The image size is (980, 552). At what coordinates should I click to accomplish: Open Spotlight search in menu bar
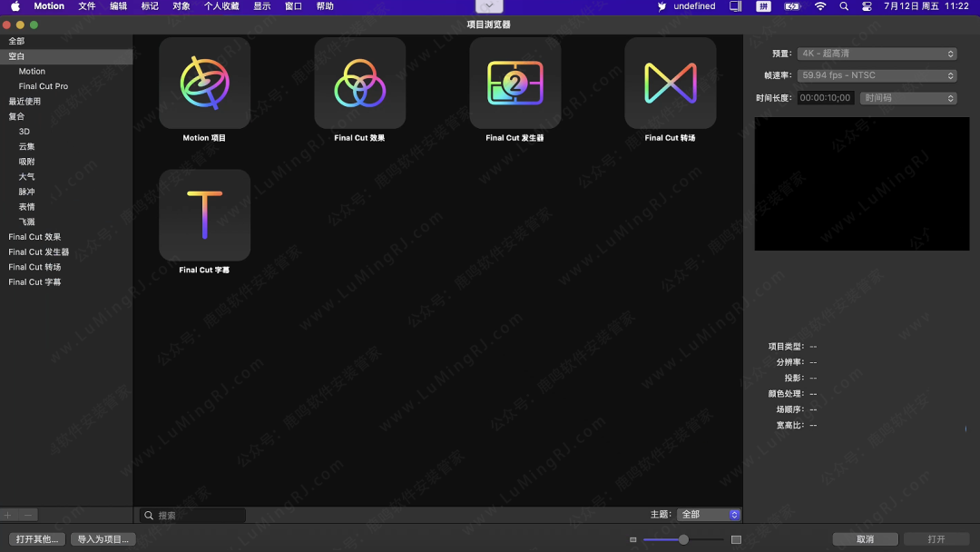844,6
